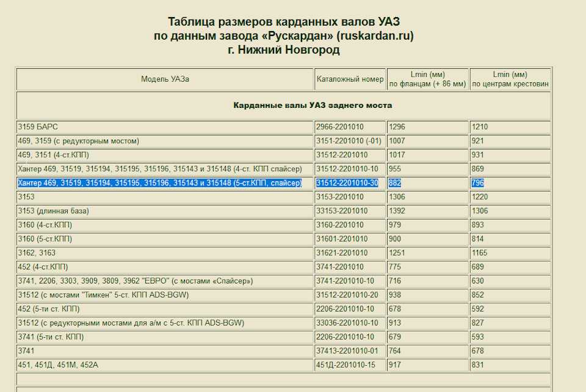Image resolution: width=586 pixels, height=392 pixels.
Task: Click value '775' in the flange column
Action: [x=395, y=267]
